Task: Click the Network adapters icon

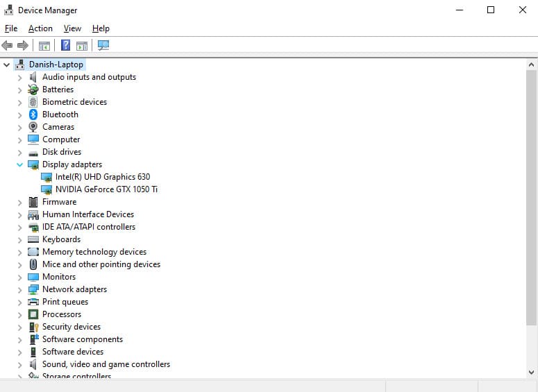Action: (x=33, y=289)
